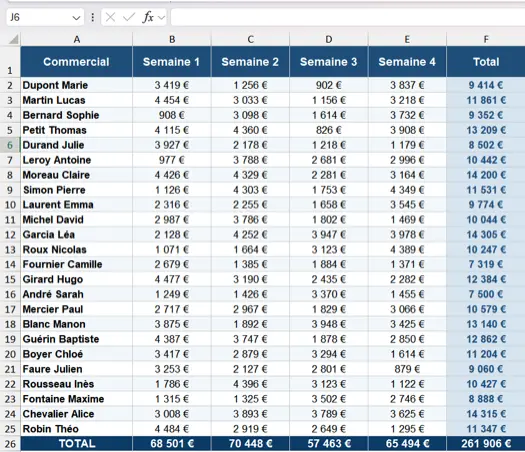Image resolution: width=525 pixels, height=452 pixels.
Task: Click the Semaine 3 total 57 463 €
Action: (329, 444)
